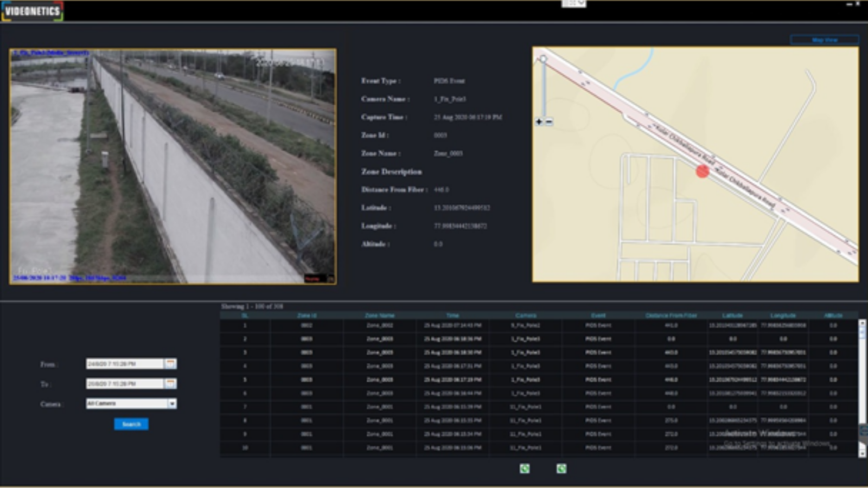Click the red event marker on map

(x=703, y=171)
